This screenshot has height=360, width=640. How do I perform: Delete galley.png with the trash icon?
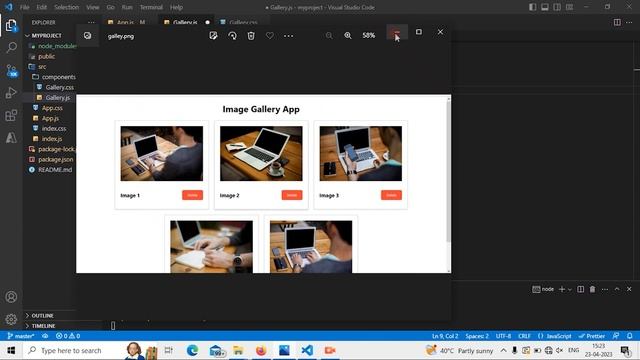point(251,36)
